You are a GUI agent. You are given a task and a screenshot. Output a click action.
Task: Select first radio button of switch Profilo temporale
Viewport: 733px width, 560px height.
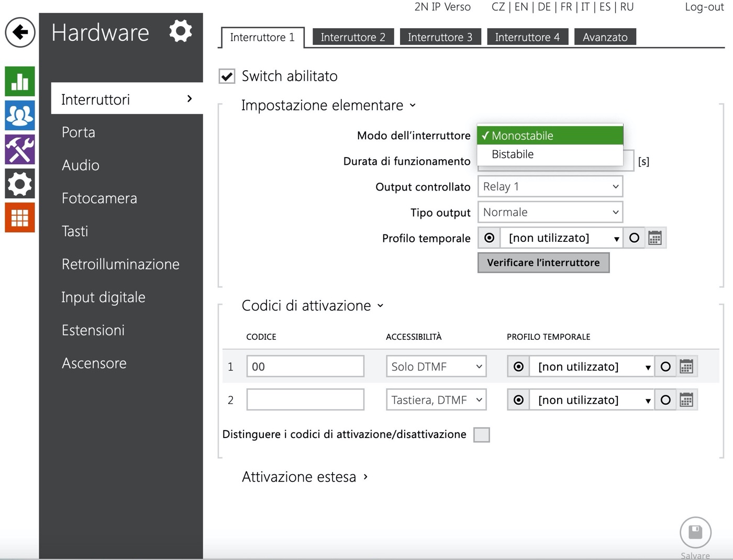click(x=490, y=238)
